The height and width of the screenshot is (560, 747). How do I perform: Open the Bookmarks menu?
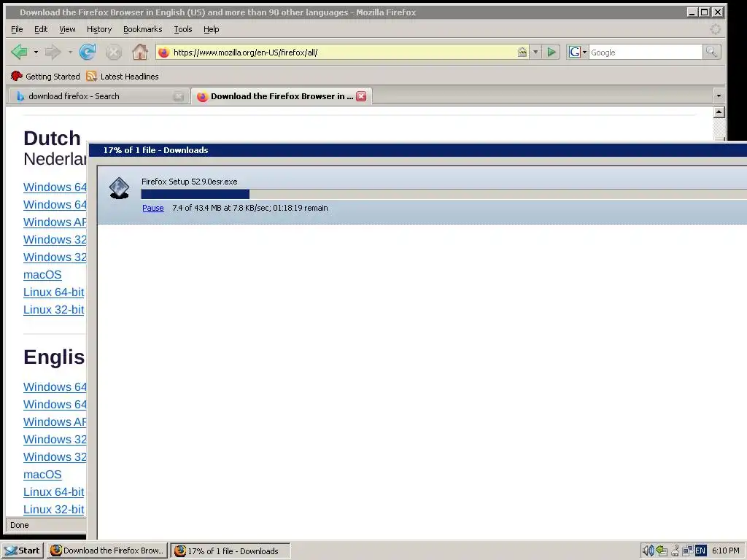tap(142, 29)
